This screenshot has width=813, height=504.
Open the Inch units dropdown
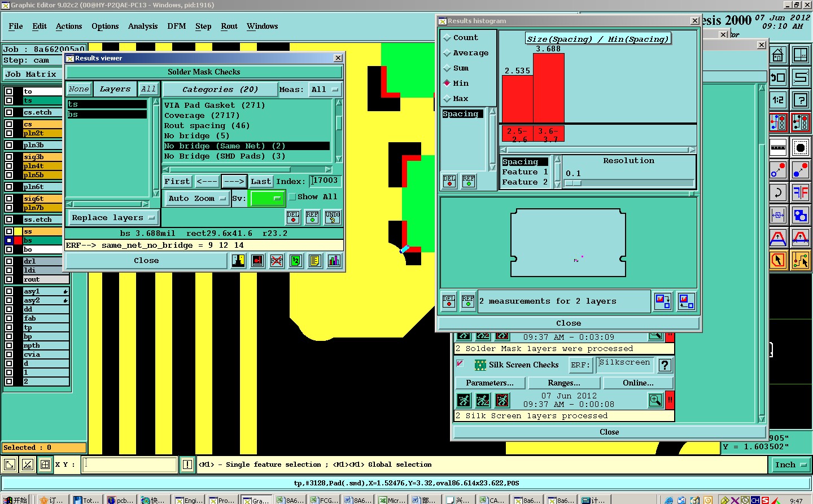(790, 465)
